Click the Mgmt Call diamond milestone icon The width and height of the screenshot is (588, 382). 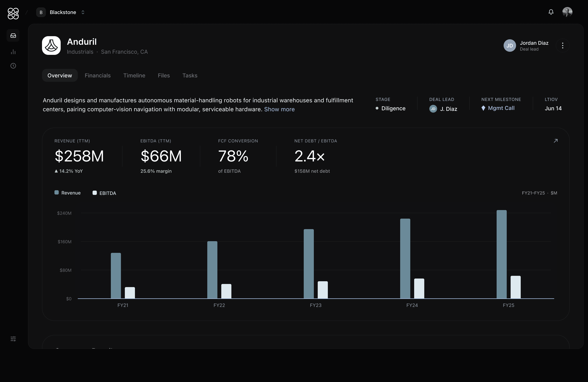click(x=483, y=108)
